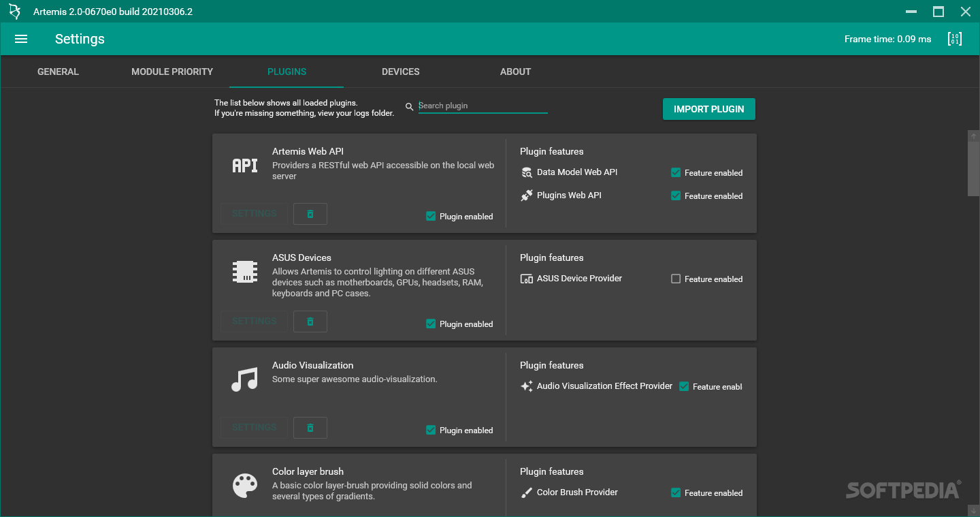The width and height of the screenshot is (980, 517).
Task: Open the Devices tab
Action: (401, 72)
